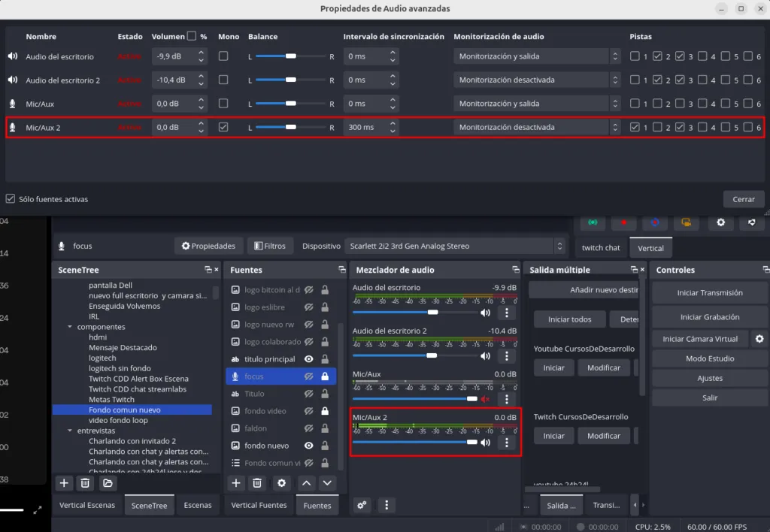Open three-dot options menu for Audio del escritorio
This screenshot has height=532, width=770.
tap(507, 313)
